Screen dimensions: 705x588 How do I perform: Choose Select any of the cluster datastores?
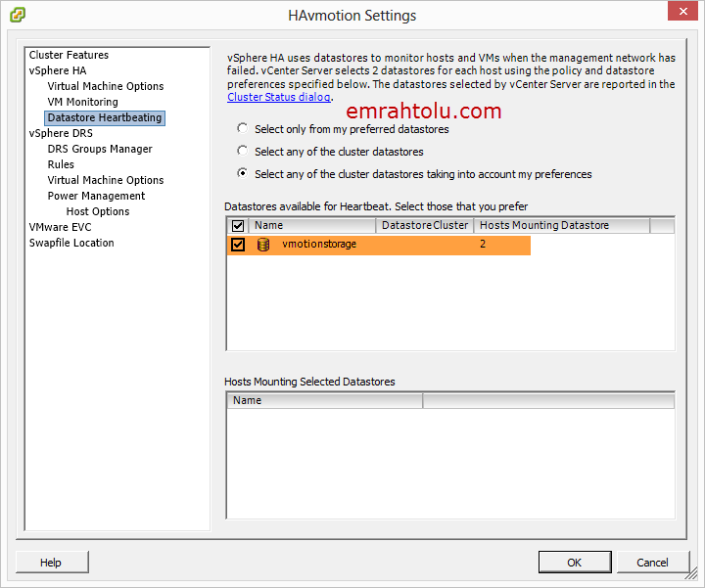coord(243,152)
